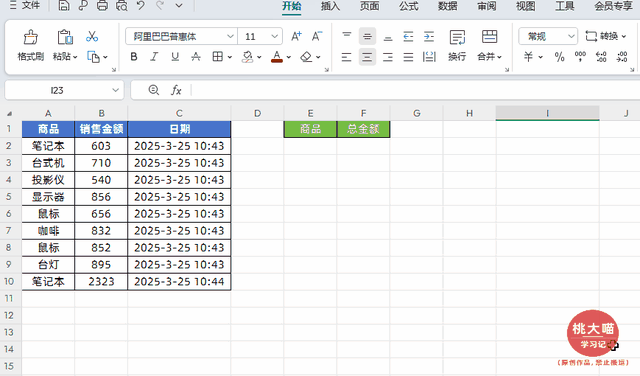Apply currency ¥ format

528,57
